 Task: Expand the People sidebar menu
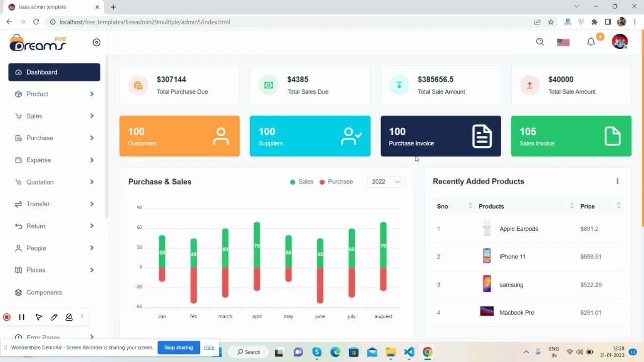[x=54, y=248]
